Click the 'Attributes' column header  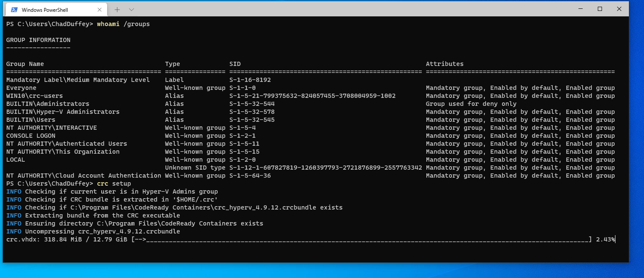[x=444, y=64]
